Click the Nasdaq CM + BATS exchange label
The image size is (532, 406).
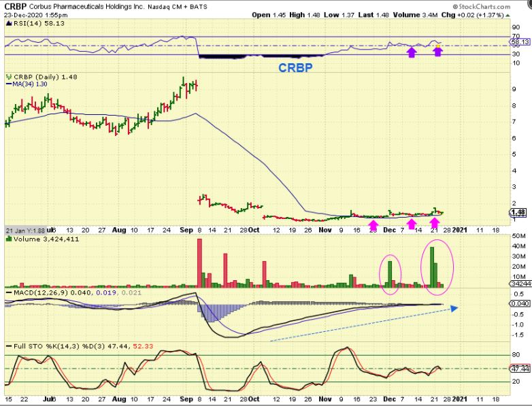(x=178, y=7)
